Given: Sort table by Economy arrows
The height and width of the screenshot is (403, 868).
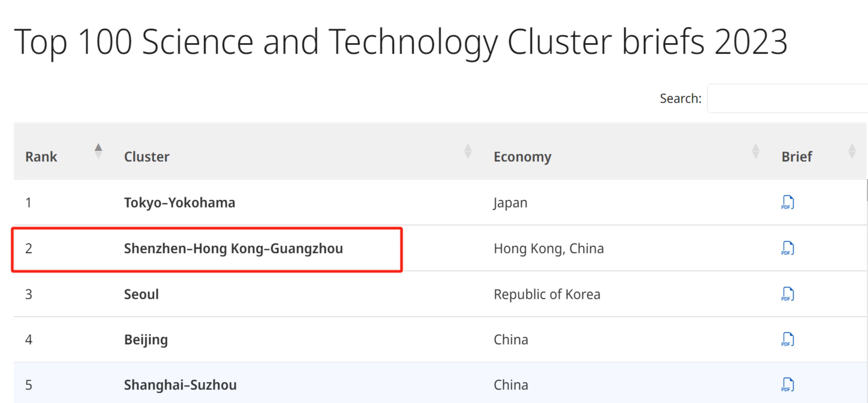Looking at the screenshot, I should coord(755,151).
